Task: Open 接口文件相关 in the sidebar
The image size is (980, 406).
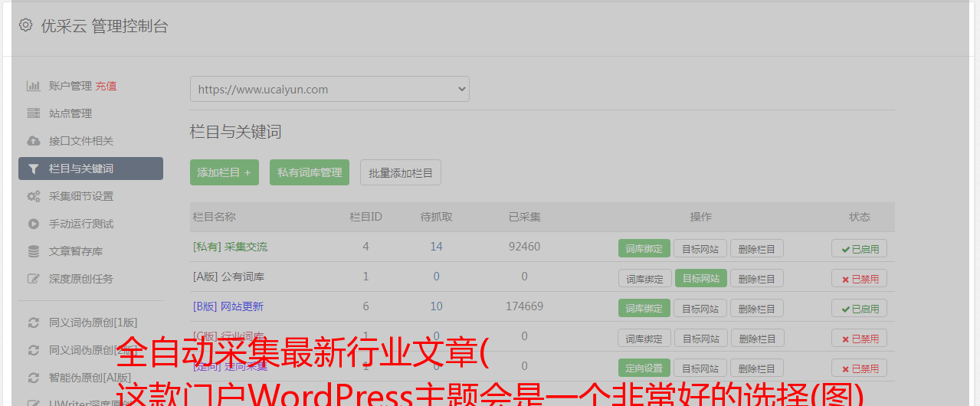Action: tap(81, 141)
